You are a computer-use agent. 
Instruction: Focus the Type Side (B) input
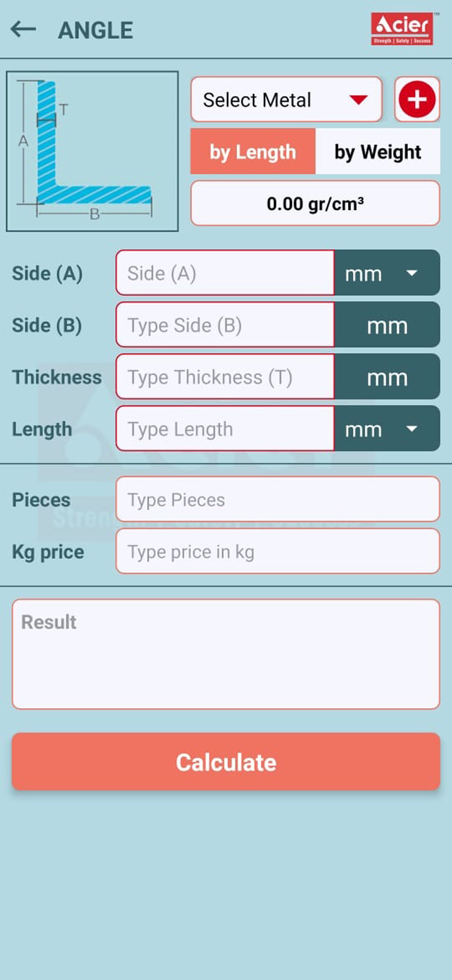coord(225,325)
